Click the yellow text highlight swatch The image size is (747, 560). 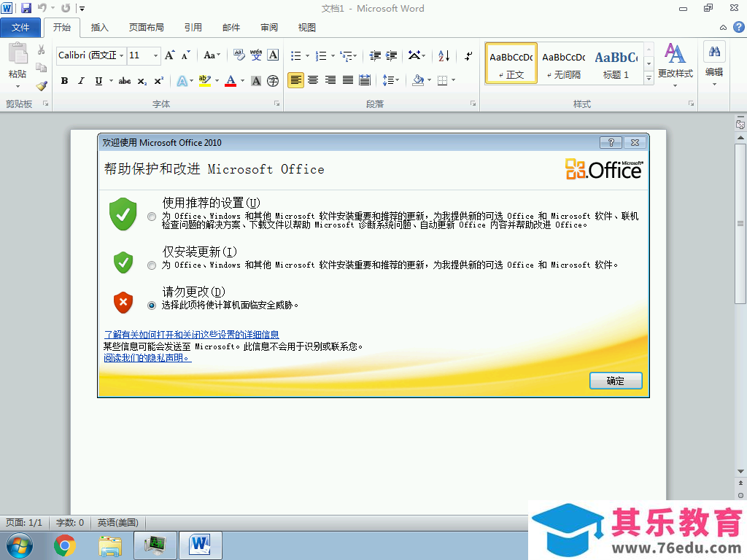pyautogui.click(x=205, y=81)
